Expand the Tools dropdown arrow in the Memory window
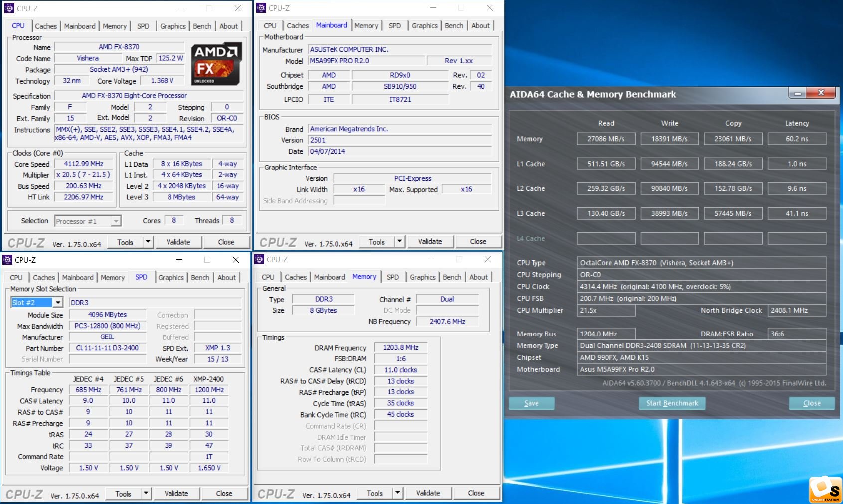This screenshot has height=504, width=843. pyautogui.click(x=397, y=493)
